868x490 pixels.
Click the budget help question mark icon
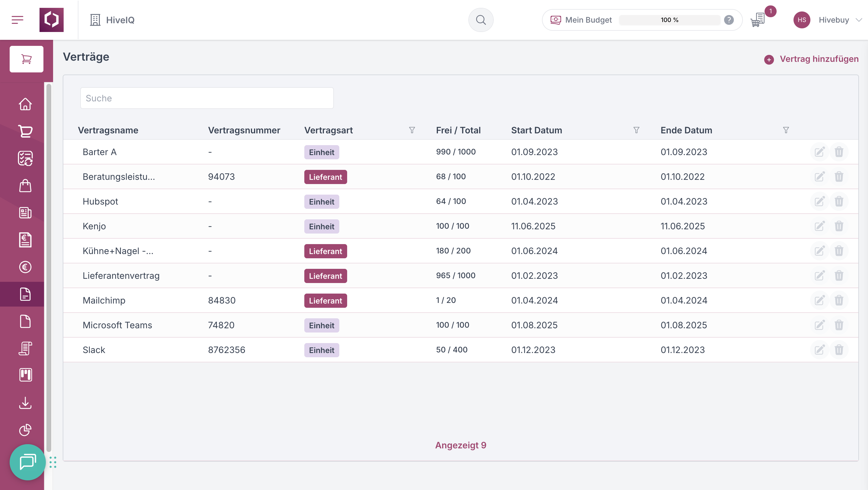pyautogui.click(x=729, y=20)
